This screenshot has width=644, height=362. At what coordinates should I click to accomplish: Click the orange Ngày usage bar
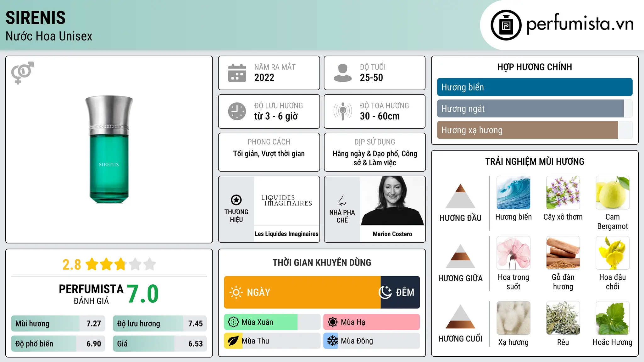click(302, 292)
